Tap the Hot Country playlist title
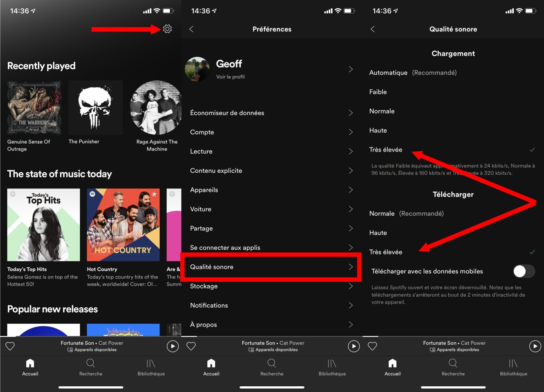Viewport: 544px width, 392px height. click(102, 269)
